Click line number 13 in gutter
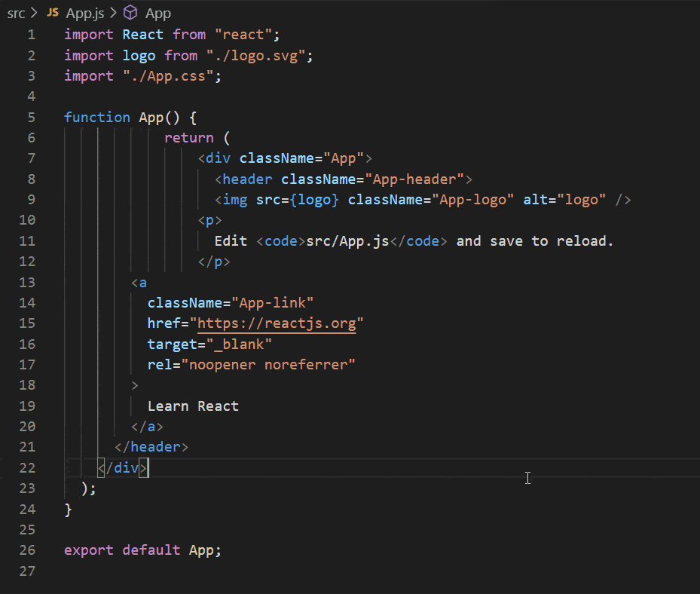 click(27, 282)
